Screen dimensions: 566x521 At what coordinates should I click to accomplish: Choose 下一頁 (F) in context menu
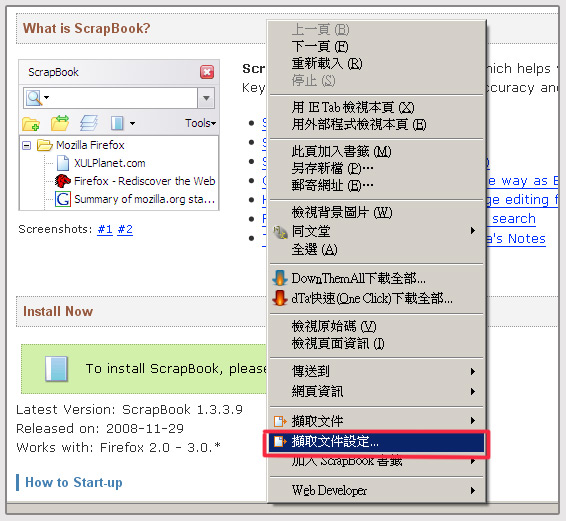(x=376, y=47)
